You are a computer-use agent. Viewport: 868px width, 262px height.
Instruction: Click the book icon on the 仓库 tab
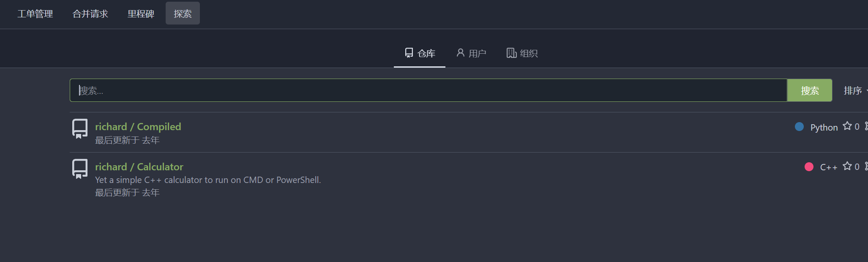(409, 53)
